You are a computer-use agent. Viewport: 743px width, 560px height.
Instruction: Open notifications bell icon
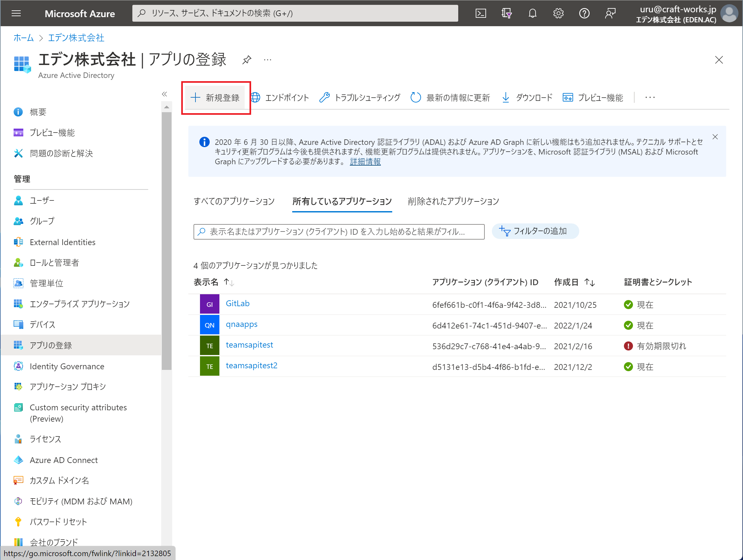pyautogui.click(x=532, y=14)
